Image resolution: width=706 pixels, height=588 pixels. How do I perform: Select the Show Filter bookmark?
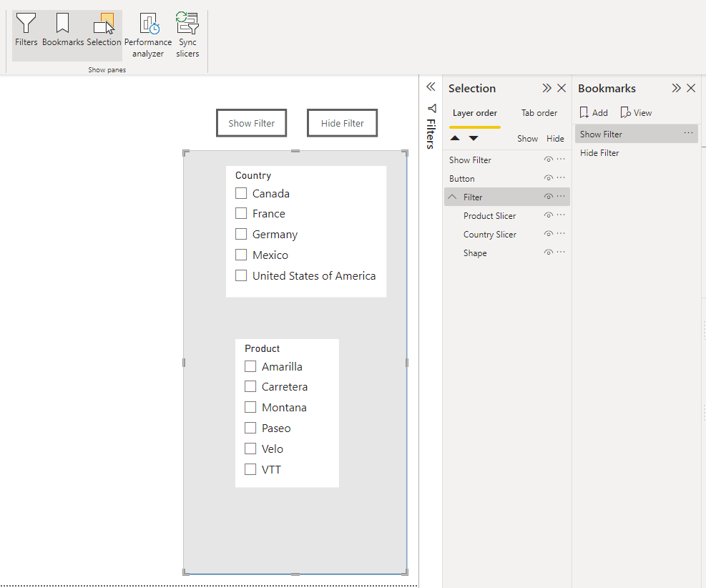pos(636,134)
